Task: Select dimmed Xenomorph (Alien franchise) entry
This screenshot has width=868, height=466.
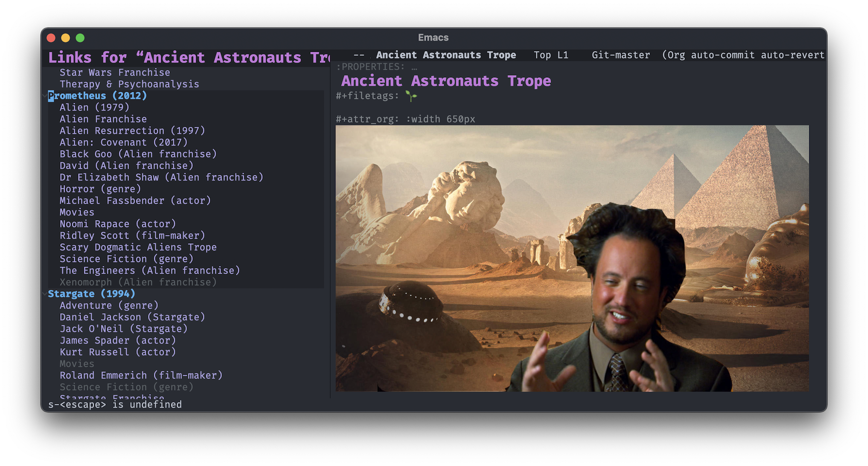Action: coord(138,282)
